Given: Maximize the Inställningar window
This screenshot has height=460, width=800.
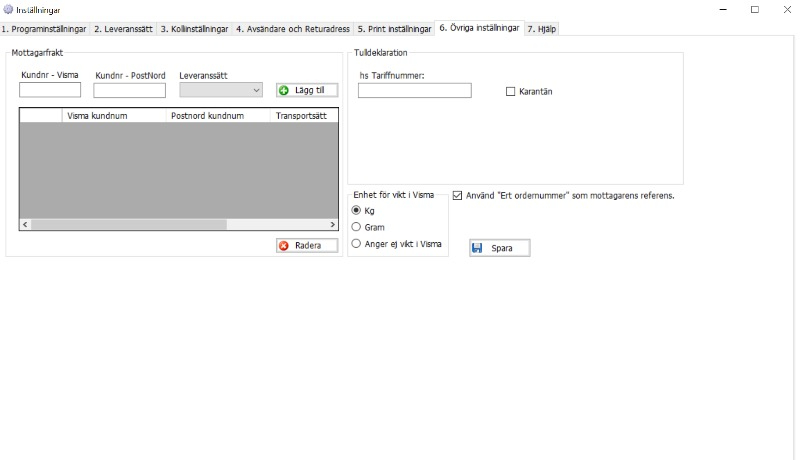Looking at the screenshot, I should [x=755, y=10].
